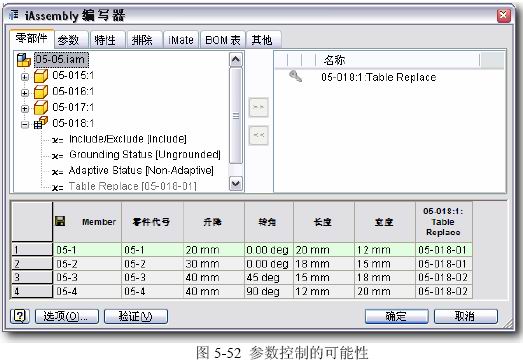
Task: Click the 05-015:1 part cube icon
Action: [41, 76]
